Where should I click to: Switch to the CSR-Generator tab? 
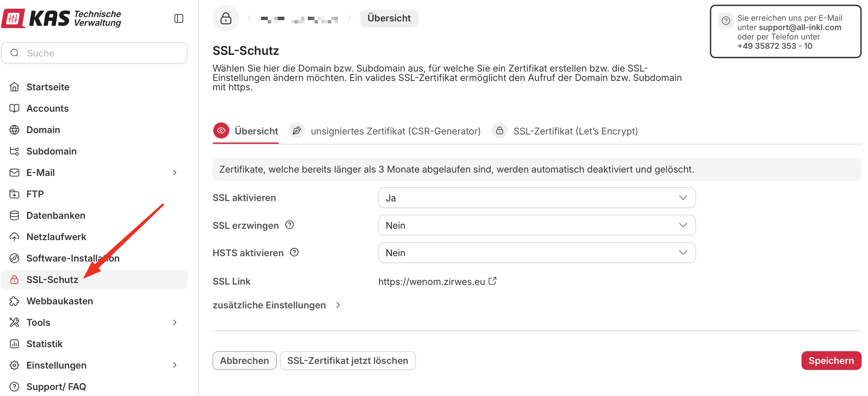click(x=396, y=131)
